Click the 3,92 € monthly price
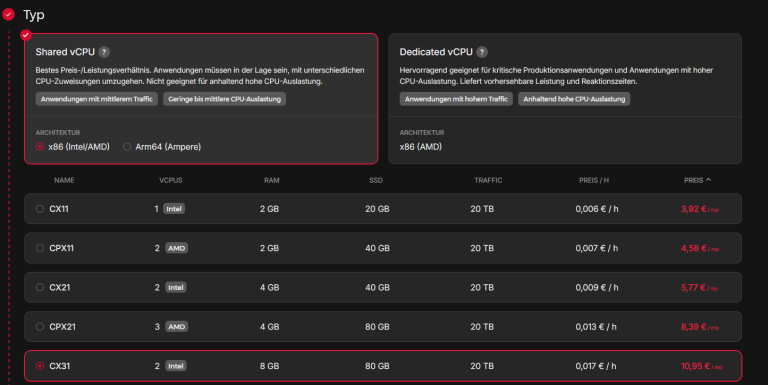 coord(699,209)
